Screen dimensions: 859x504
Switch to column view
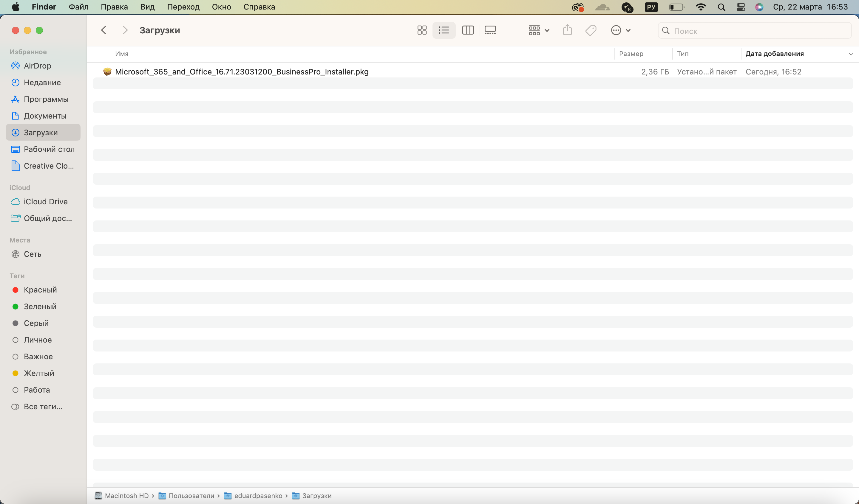point(468,30)
